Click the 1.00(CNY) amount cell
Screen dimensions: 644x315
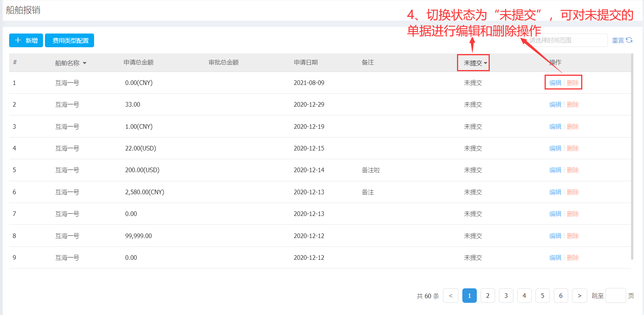point(139,126)
